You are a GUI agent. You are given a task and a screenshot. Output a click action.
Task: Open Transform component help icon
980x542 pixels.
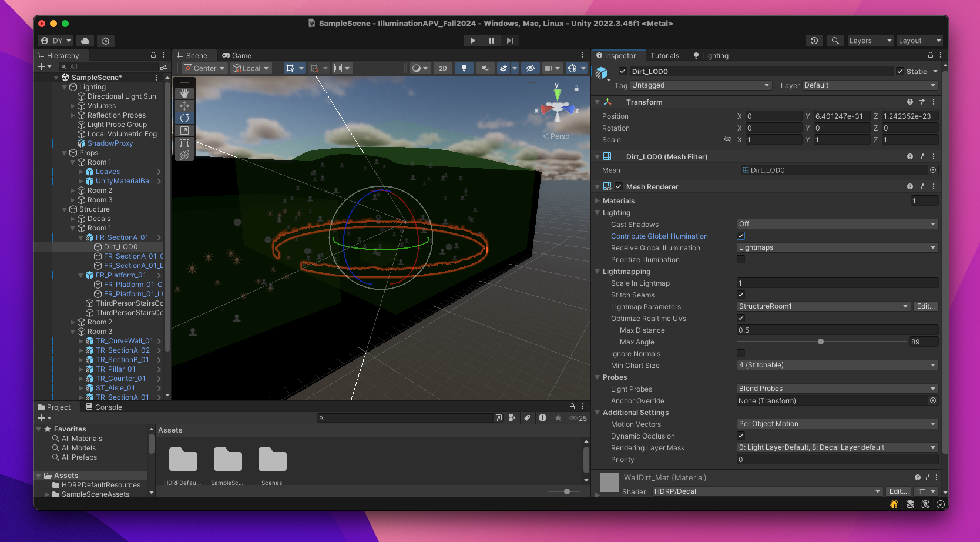910,102
